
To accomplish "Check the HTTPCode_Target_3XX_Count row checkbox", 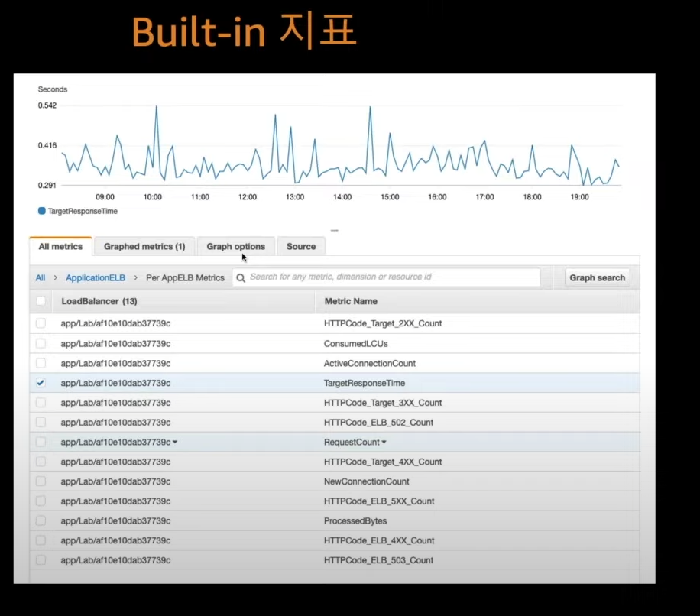I will click(x=41, y=403).
